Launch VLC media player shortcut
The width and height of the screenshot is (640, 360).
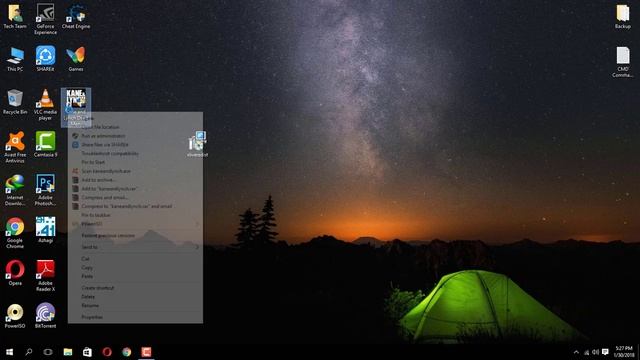tap(45, 104)
